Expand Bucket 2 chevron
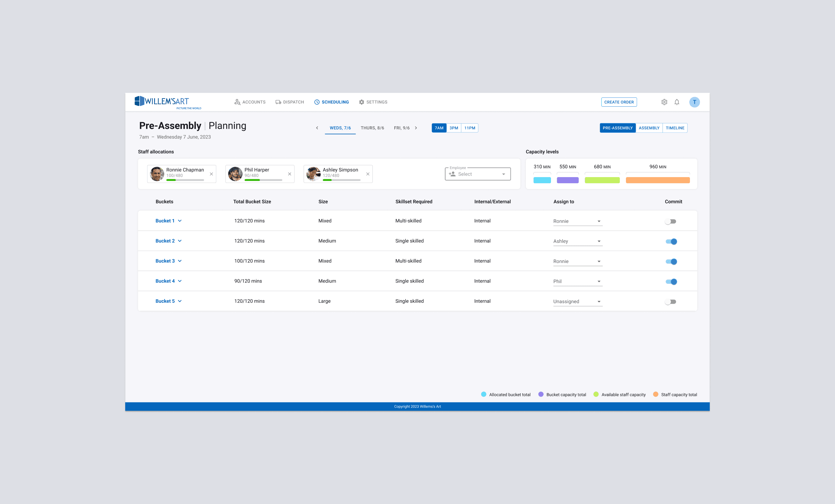The width and height of the screenshot is (835, 504). click(180, 241)
